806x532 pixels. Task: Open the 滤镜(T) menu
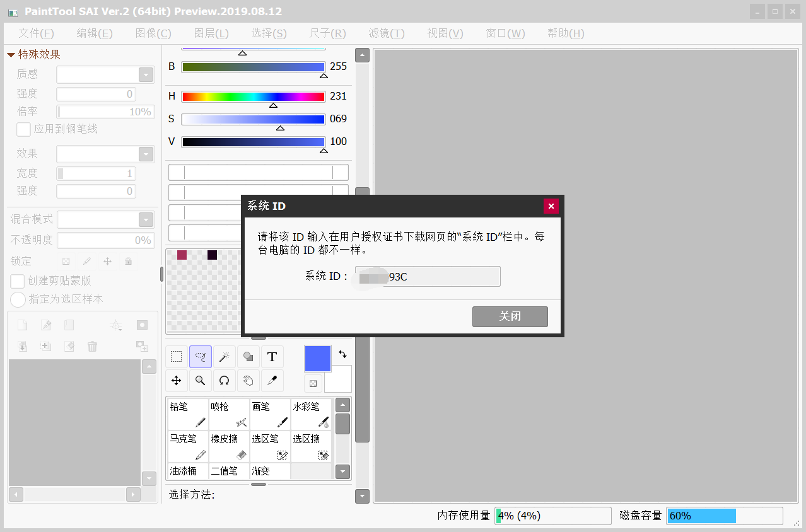[x=387, y=33]
